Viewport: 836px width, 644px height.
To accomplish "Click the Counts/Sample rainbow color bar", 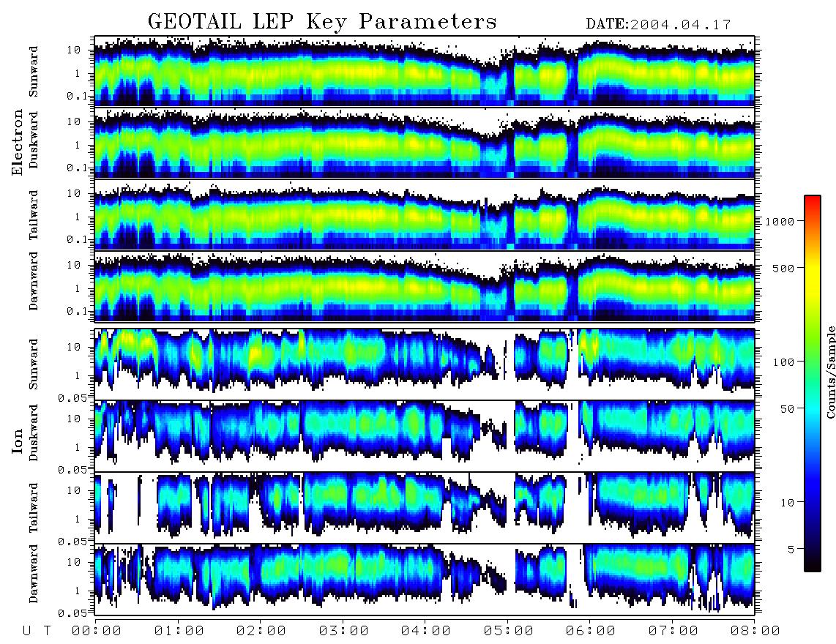I will coord(813,384).
